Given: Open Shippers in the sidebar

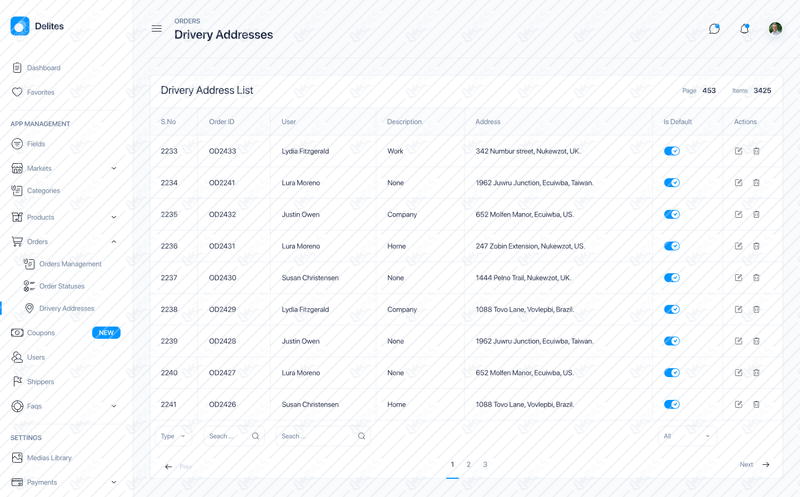Looking at the screenshot, I should pyautogui.click(x=33, y=382).
